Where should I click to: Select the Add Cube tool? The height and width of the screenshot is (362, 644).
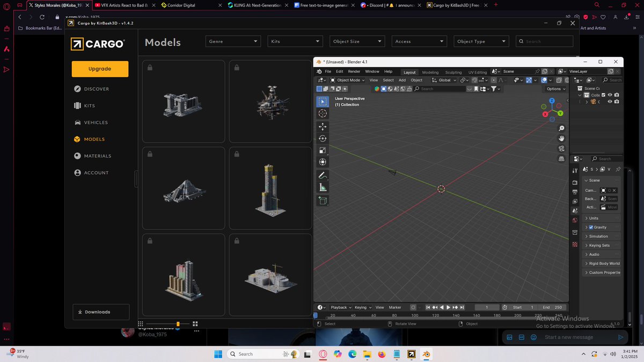click(x=323, y=201)
